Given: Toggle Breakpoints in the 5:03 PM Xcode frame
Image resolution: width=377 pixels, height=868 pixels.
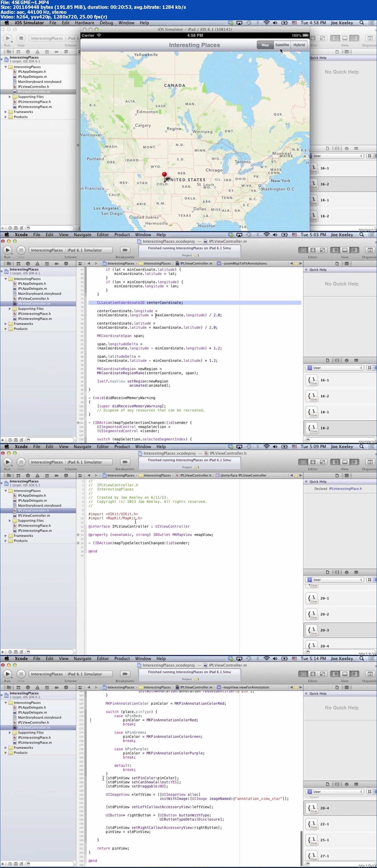Looking at the screenshot, I should (x=125, y=250).
